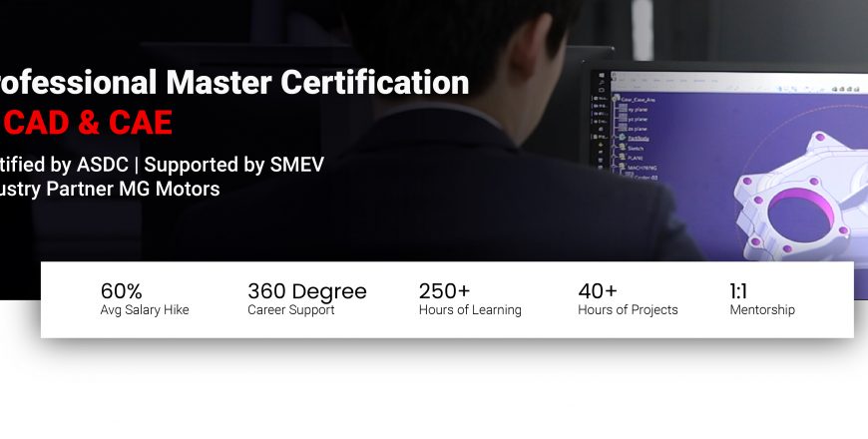Screen dimensions: 868x439
Task: Select the PartBody gear icon
Action: point(623,138)
